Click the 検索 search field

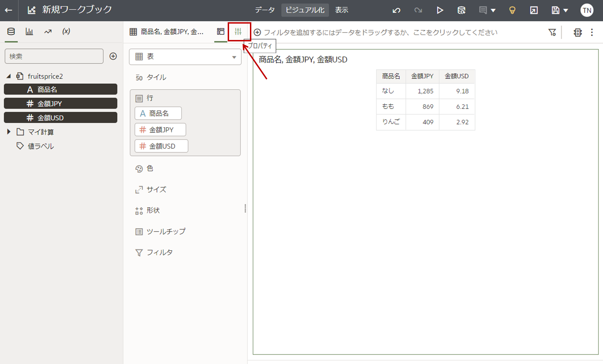[54, 56]
